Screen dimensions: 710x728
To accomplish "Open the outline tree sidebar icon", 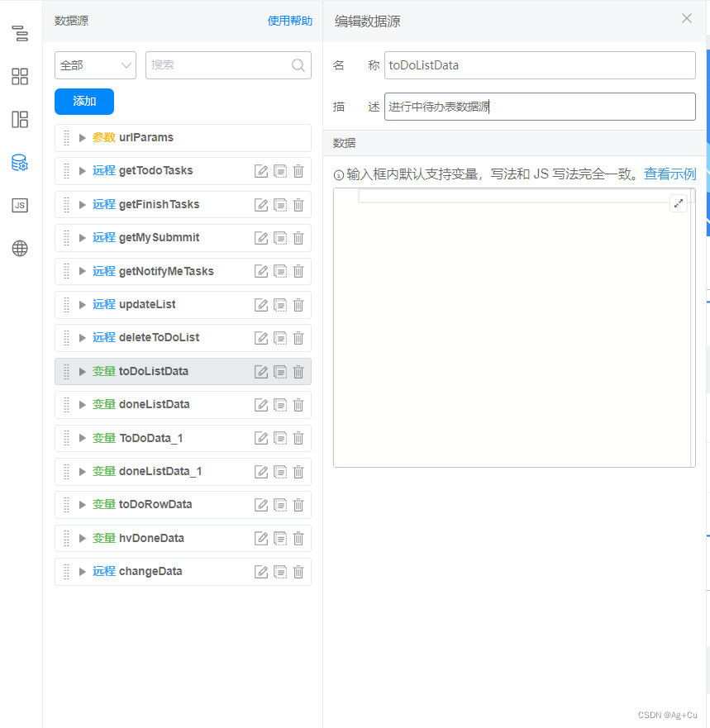I will point(20,33).
